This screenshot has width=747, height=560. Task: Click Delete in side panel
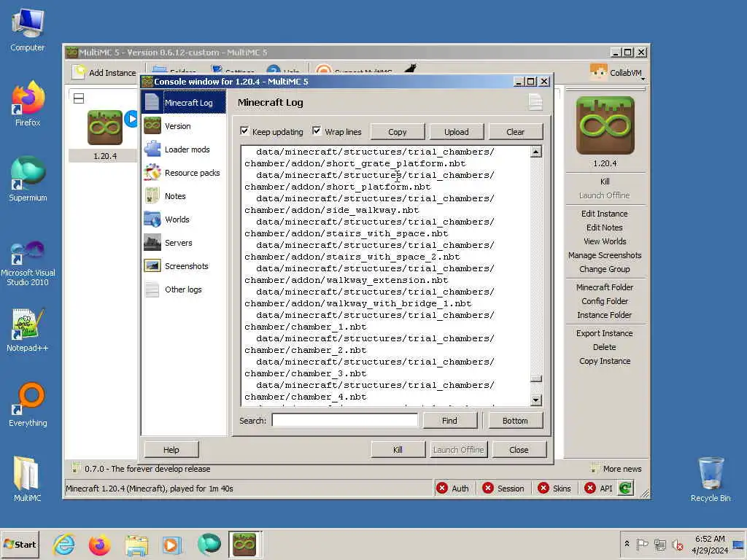click(605, 347)
